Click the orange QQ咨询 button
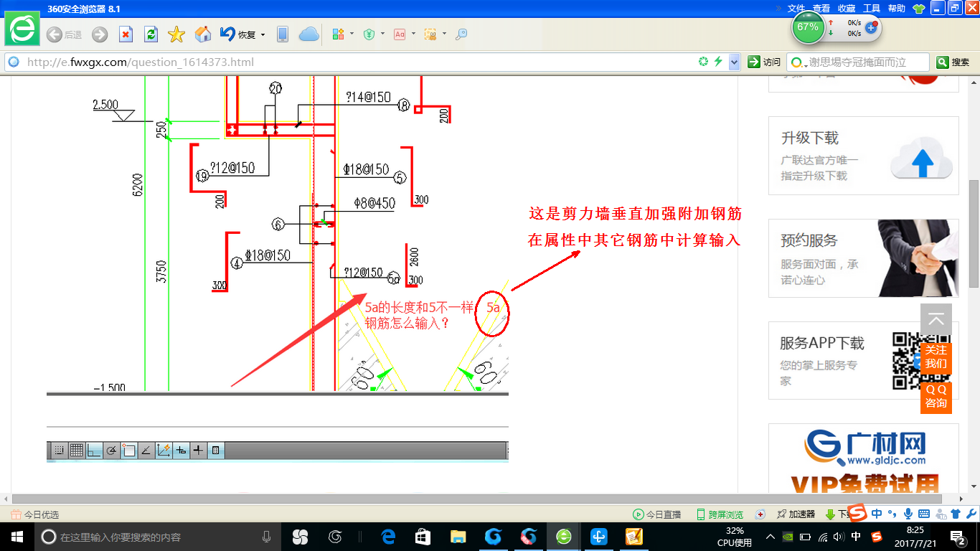 click(x=936, y=397)
